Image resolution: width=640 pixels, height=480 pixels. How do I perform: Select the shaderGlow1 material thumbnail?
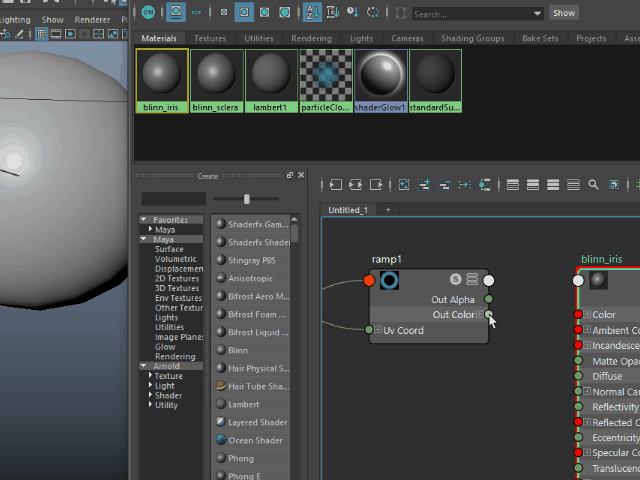tap(380, 76)
